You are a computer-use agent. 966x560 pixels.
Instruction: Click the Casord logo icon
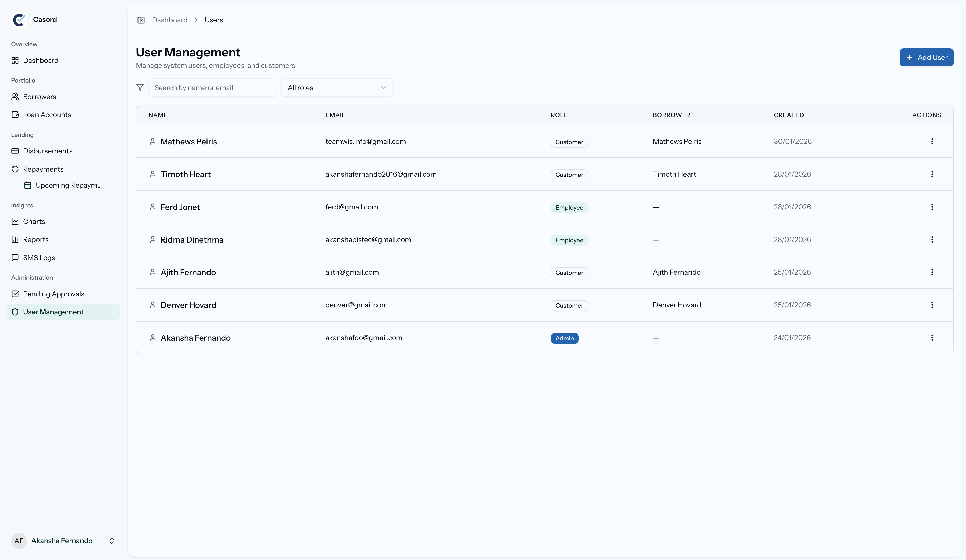click(19, 20)
